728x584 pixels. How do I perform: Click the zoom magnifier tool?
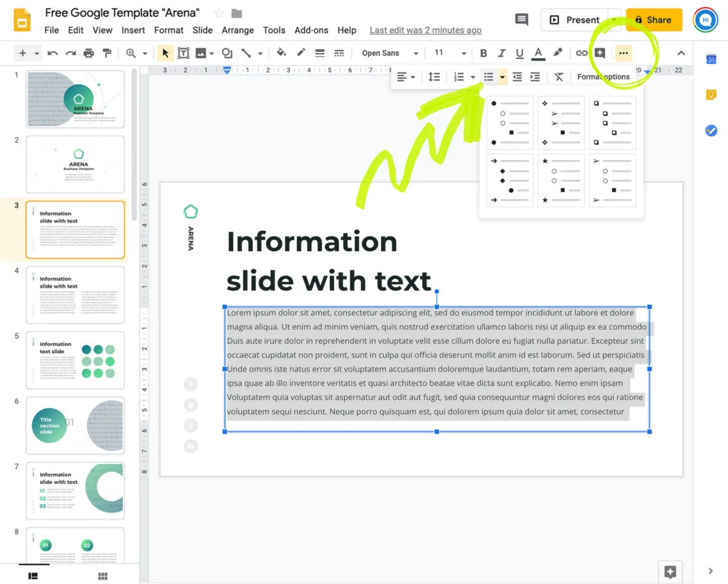click(x=131, y=53)
